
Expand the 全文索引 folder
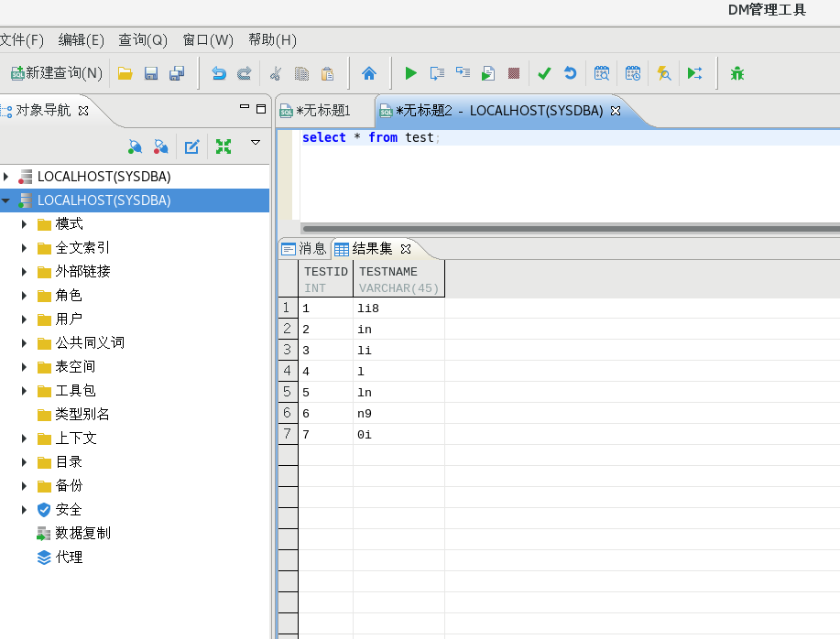pyautogui.click(x=24, y=248)
